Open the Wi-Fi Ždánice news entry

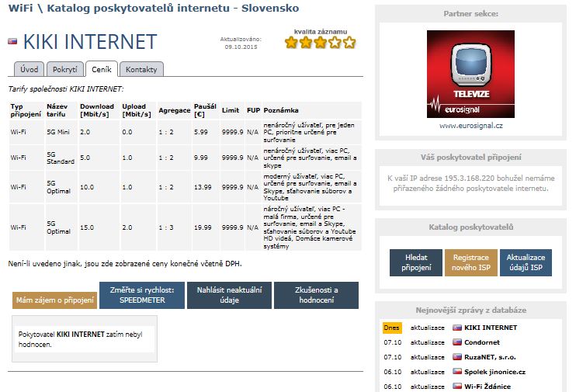(x=488, y=387)
